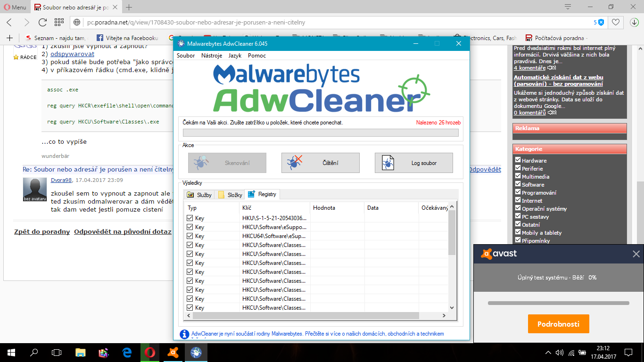644x362 pixels.
Task: Click the AdwCleaner scan progress bar
Action: click(321, 132)
